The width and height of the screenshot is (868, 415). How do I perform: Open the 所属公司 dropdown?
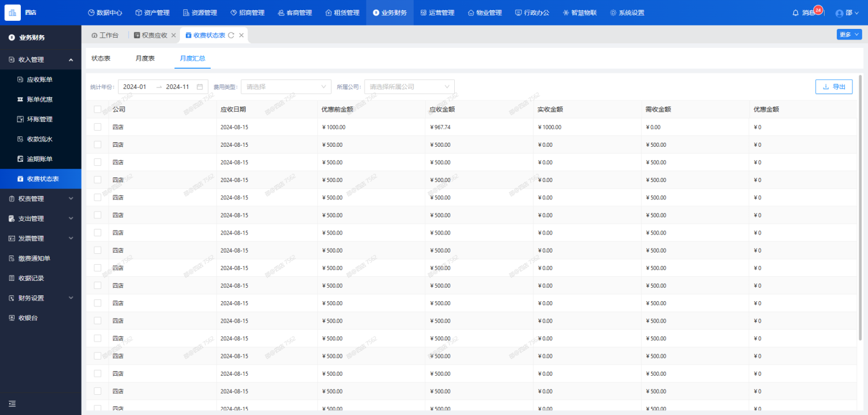click(x=409, y=87)
